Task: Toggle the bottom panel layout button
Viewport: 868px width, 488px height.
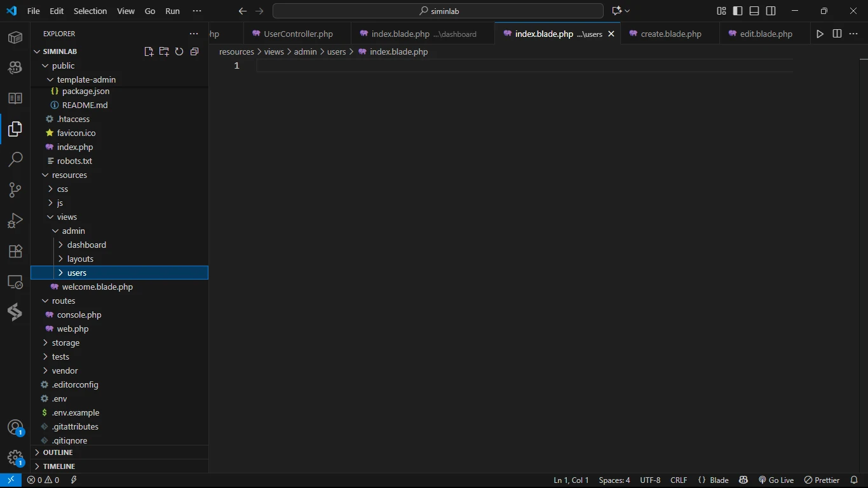Action: coord(754,11)
